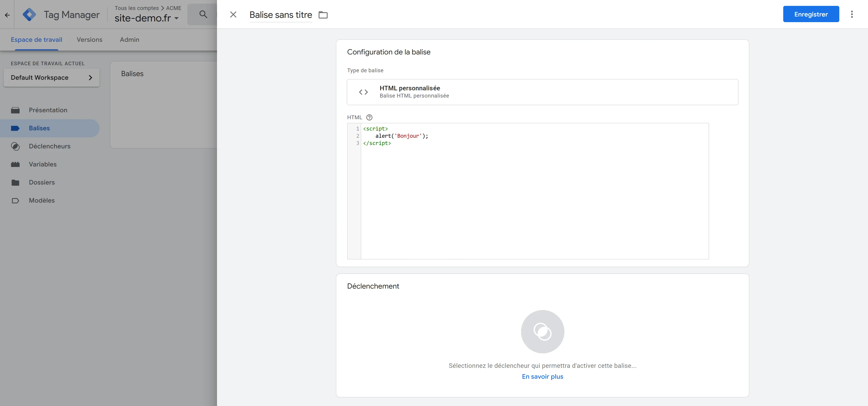Viewport: 868px width, 406px height.
Task: Select the Déclencheurs icon in sidebar
Action: pyautogui.click(x=16, y=146)
